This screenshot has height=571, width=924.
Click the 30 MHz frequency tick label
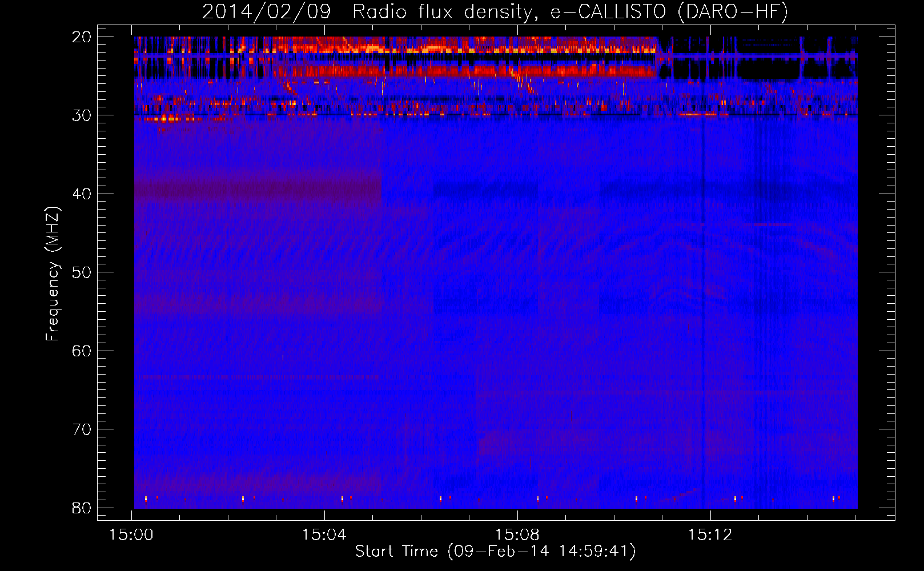coord(82,115)
